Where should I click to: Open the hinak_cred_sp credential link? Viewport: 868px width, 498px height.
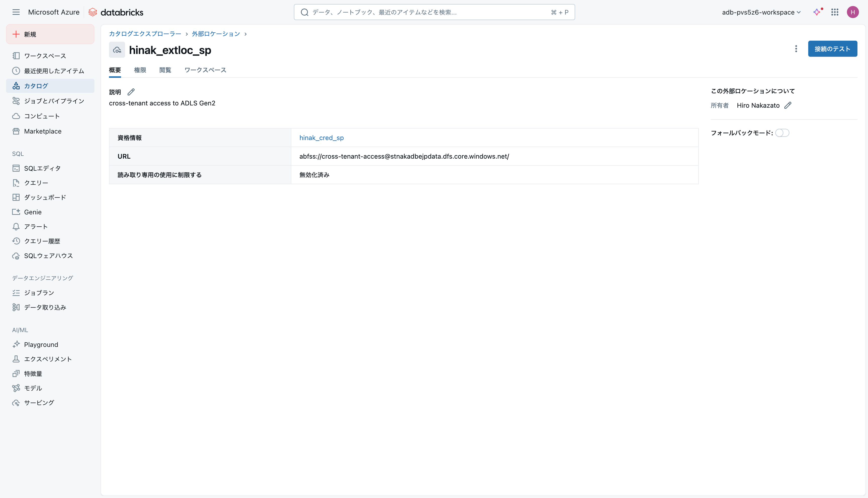(321, 138)
